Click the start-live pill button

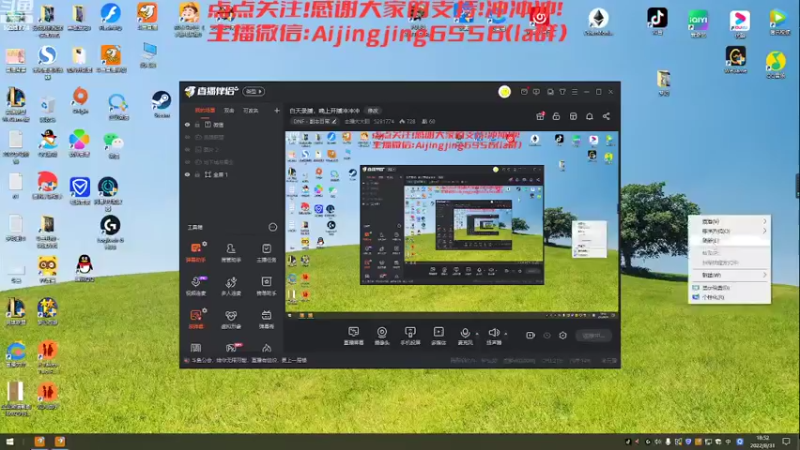[x=593, y=335]
